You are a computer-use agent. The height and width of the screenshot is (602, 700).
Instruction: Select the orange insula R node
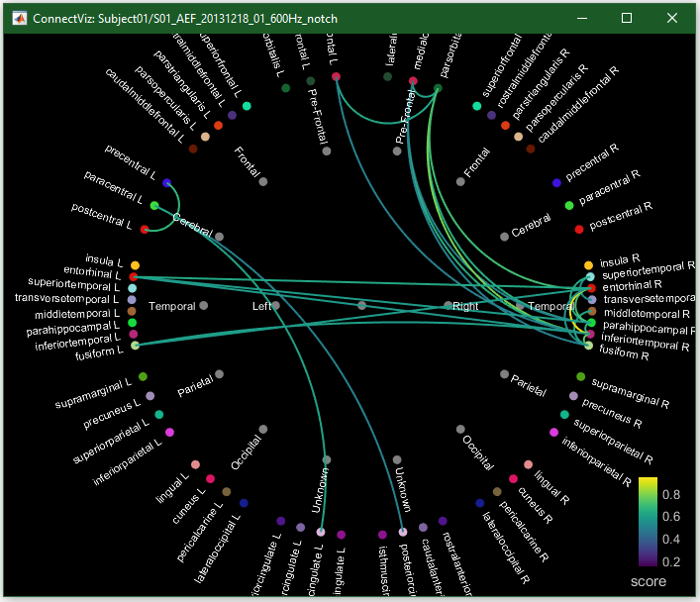point(589,265)
